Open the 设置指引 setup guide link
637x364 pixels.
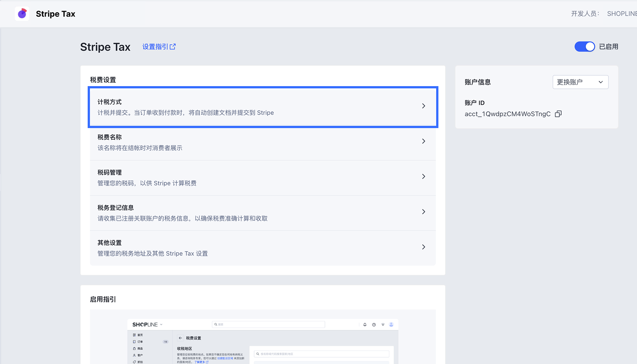[x=159, y=47]
